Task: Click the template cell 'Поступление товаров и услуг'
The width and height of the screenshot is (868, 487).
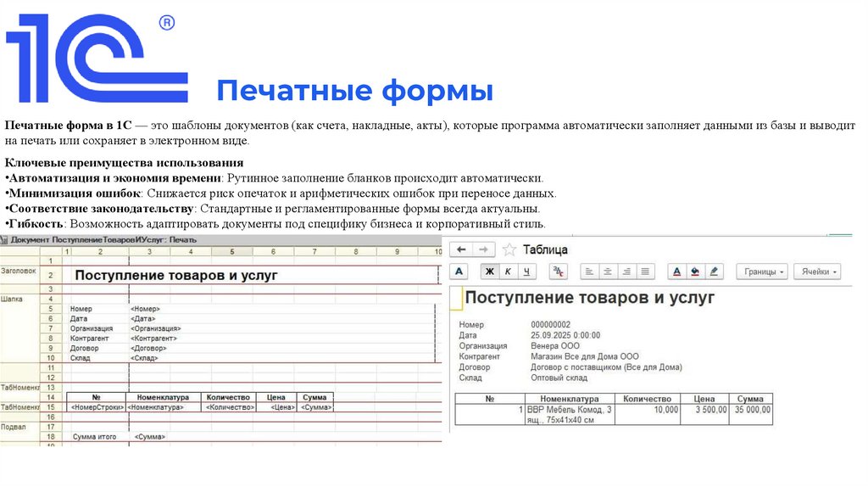Action: click(x=176, y=276)
